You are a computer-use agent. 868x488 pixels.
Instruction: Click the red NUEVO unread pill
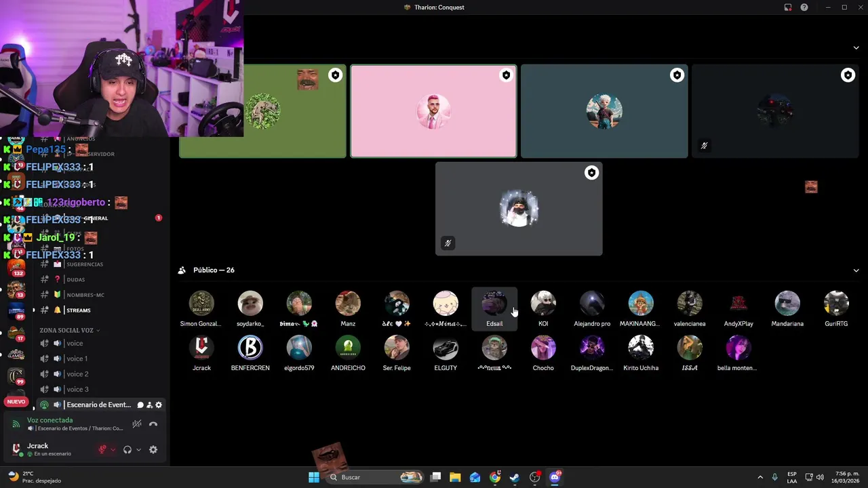pos(16,402)
